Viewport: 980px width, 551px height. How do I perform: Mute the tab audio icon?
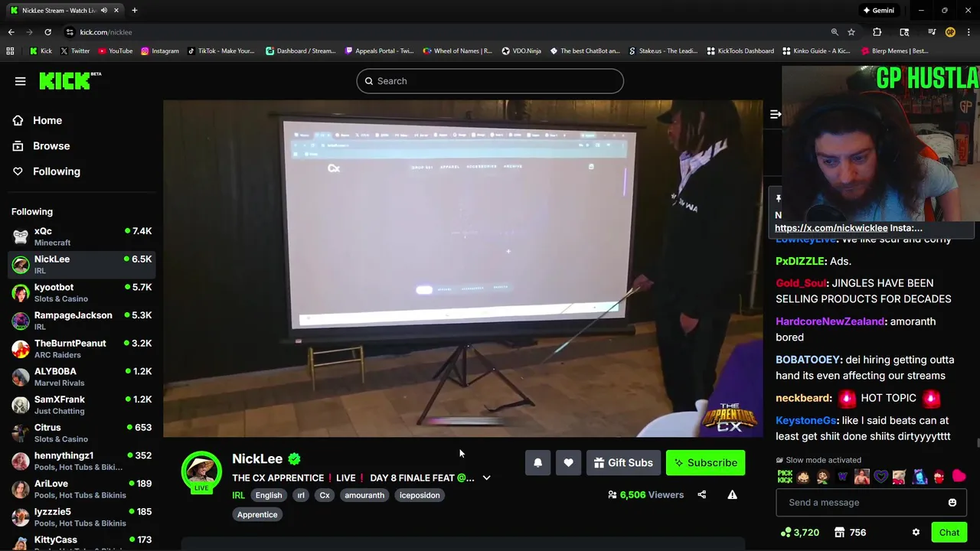click(104, 11)
